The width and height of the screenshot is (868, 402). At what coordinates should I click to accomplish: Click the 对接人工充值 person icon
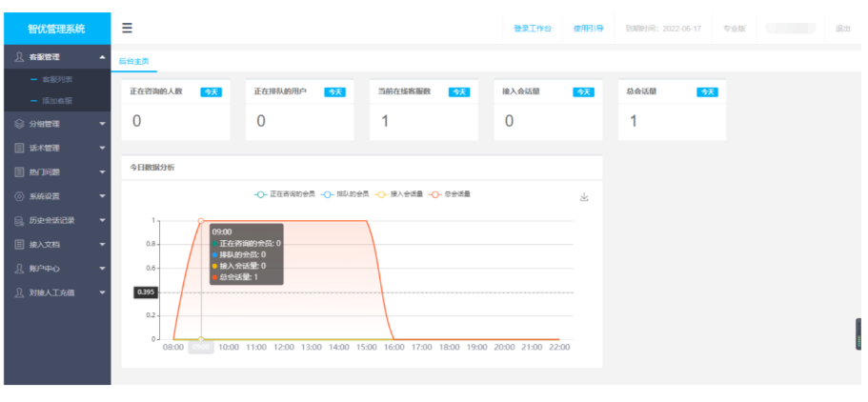point(20,292)
